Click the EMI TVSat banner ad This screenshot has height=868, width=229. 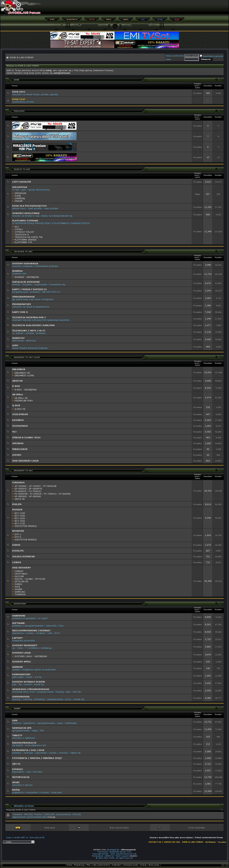147,36
